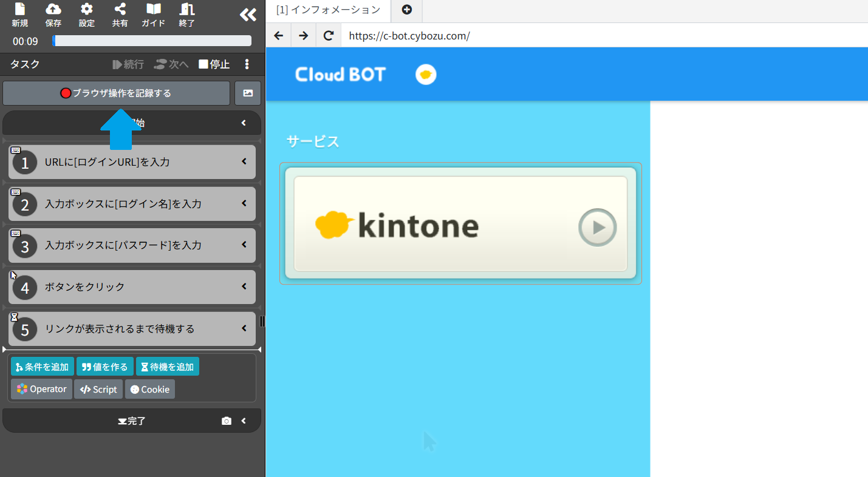The width and height of the screenshot is (868, 477).
Task: Click the 続行 continue control
Action: [128, 64]
